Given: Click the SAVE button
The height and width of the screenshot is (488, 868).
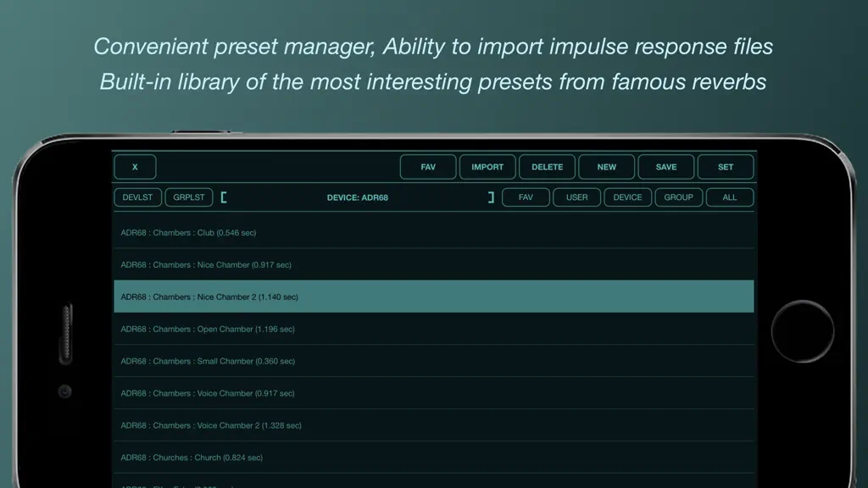Looking at the screenshot, I should 666,167.
